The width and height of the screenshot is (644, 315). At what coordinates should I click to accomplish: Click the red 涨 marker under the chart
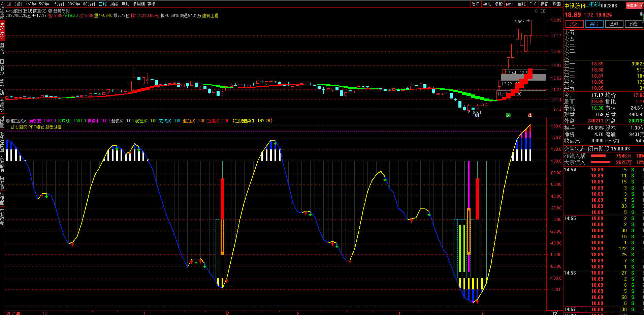pyautogui.click(x=530, y=115)
